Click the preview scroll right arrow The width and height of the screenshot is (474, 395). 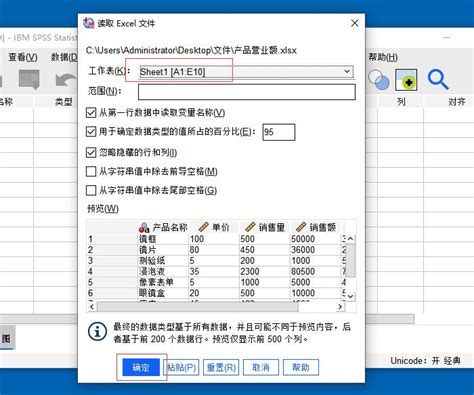[340, 307]
